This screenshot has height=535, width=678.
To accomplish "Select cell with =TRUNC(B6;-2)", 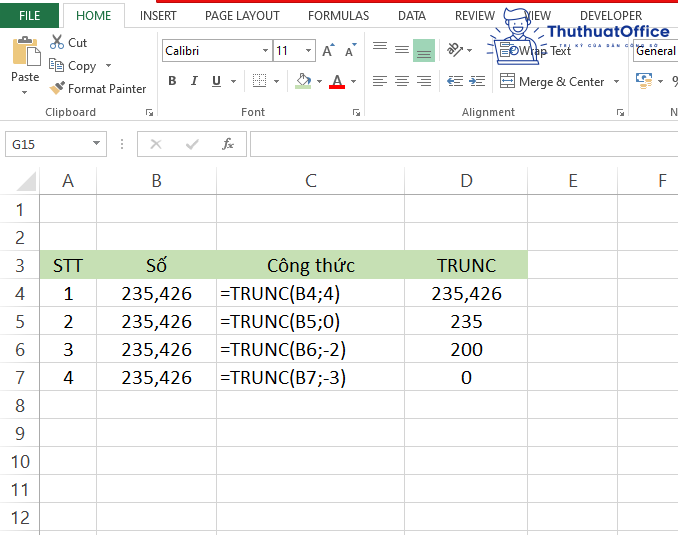I will pyautogui.click(x=310, y=349).
